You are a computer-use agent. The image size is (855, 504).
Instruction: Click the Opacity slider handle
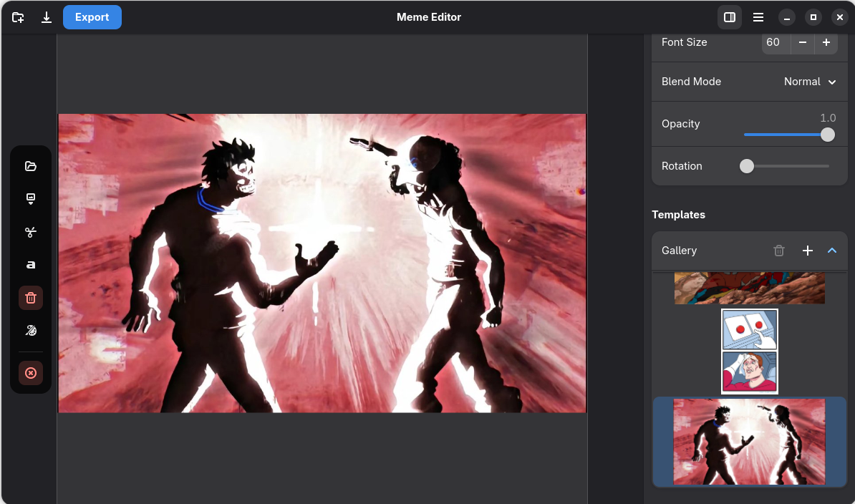[827, 135]
